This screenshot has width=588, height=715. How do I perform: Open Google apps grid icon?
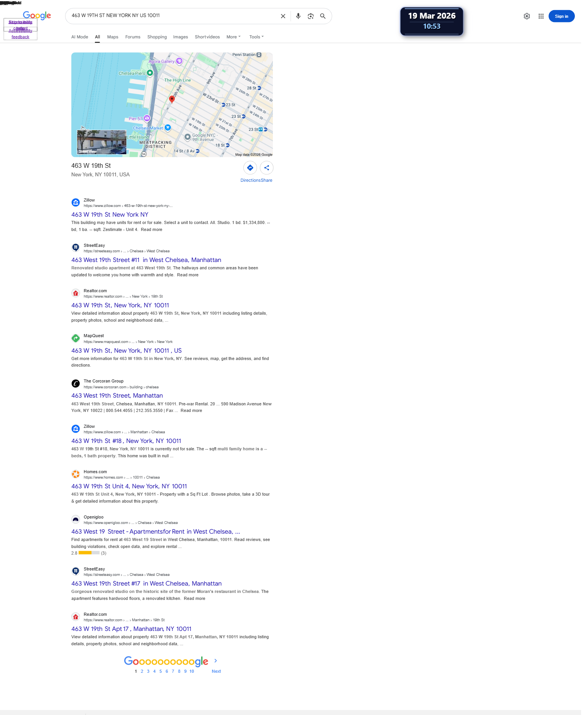point(541,16)
